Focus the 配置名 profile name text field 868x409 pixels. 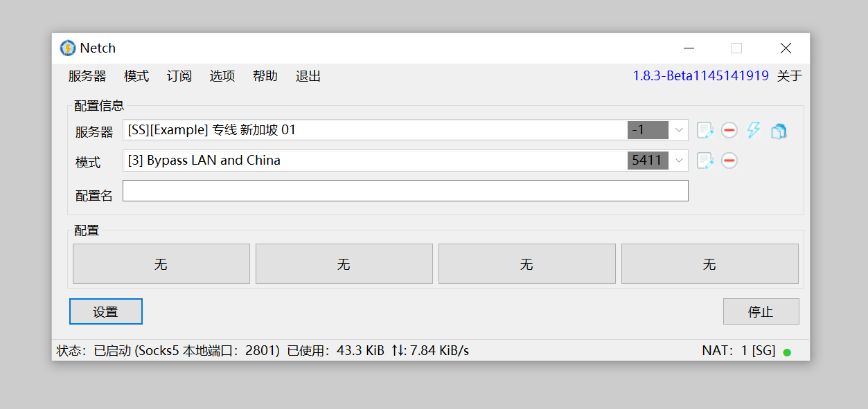coord(405,191)
